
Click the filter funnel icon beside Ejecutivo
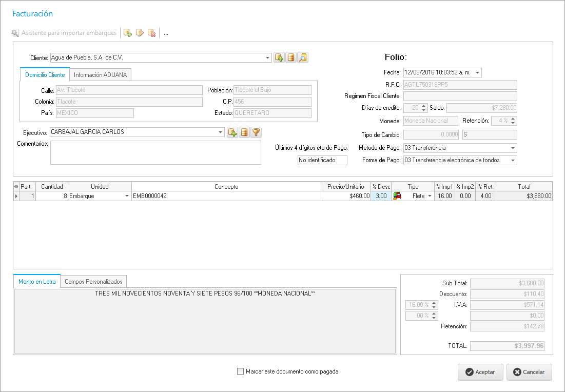[256, 132]
